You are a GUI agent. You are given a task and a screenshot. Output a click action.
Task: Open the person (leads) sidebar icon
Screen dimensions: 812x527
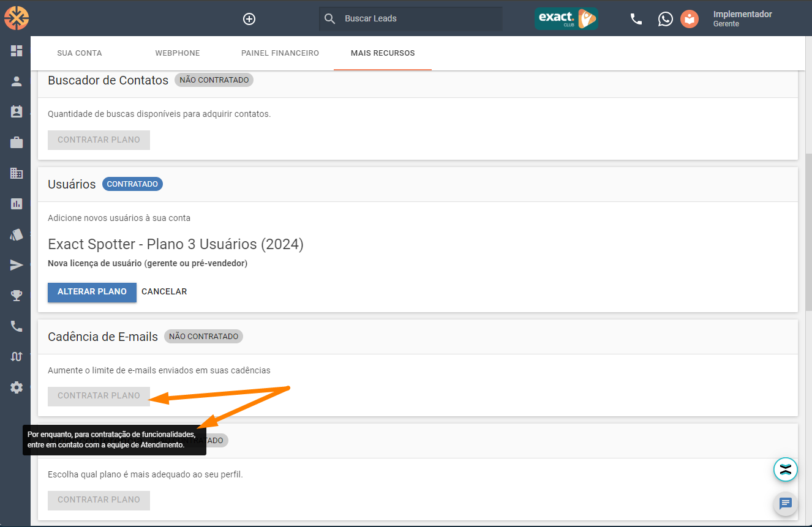17,81
